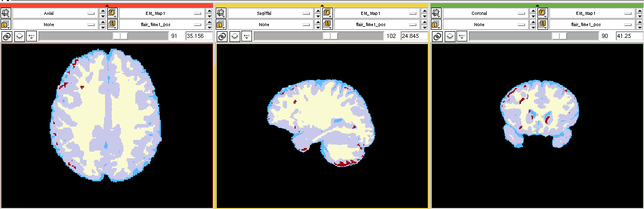644x209 pixels.
Task: Click the label layer L icon in Coronal panel
Action: (437, 24)
